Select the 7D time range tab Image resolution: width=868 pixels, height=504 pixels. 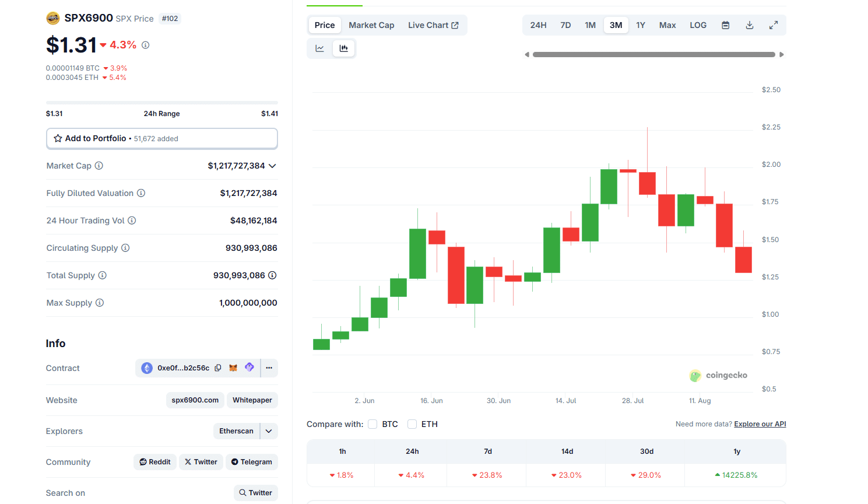pos(565,24)
